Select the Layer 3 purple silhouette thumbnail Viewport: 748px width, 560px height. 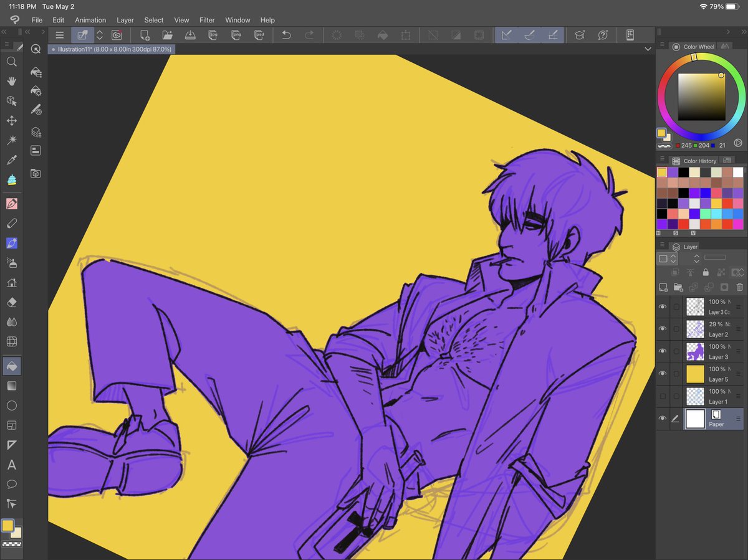pos(695,351)
